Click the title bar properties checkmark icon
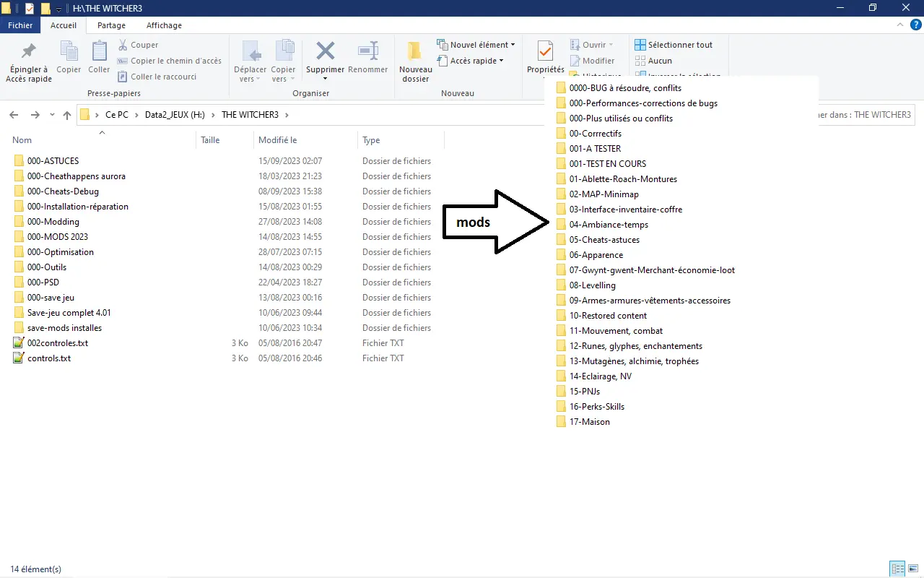Viewport: 924px width, 578px height. 30,9
